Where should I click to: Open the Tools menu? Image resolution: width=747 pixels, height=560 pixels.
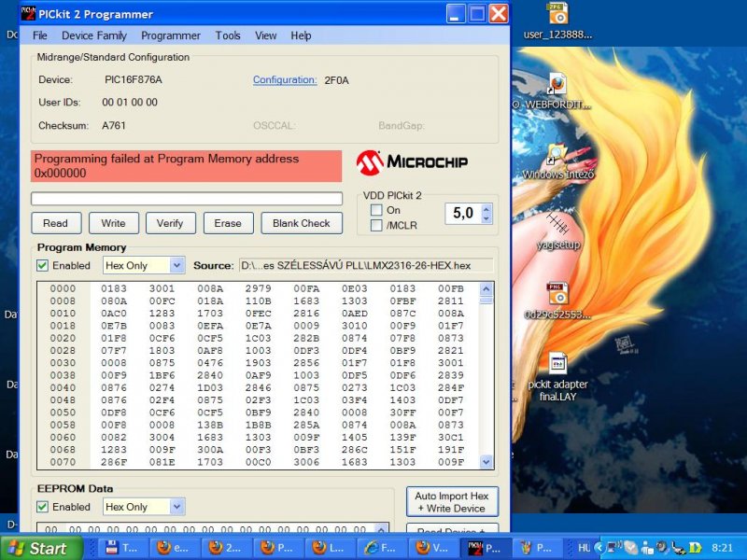click(228, 35)
